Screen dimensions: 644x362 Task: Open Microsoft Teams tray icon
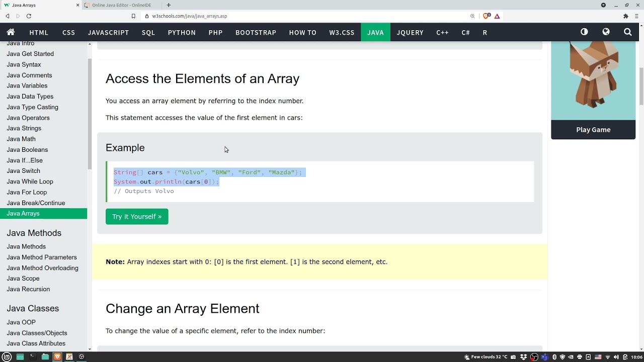point(545,357)
